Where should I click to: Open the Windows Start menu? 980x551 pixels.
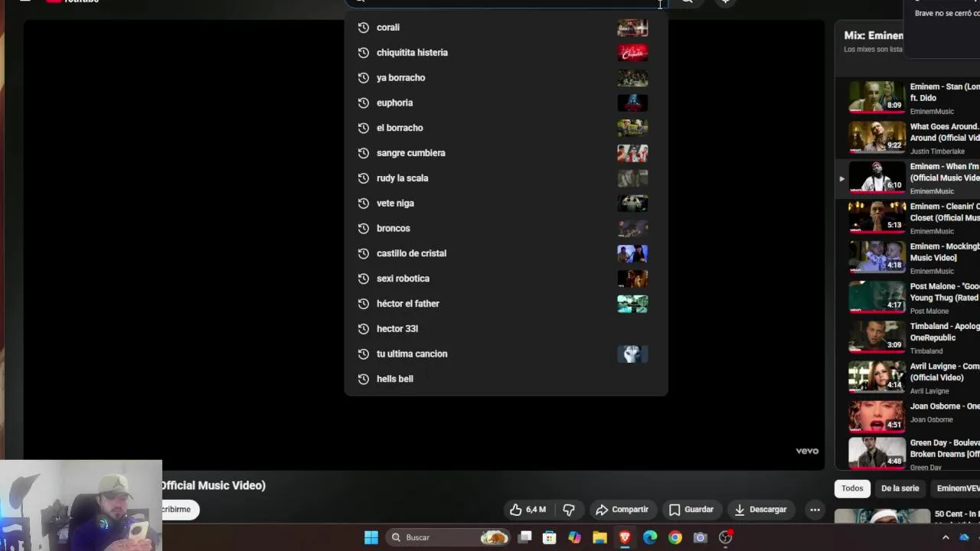tap(371, 537)
